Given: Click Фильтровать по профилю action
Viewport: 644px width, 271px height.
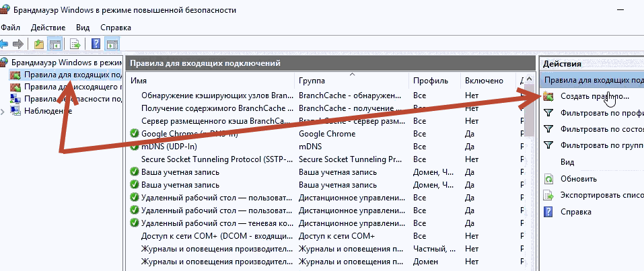Looking at the screenshot, I should pyautogui.click(x=602, y=113).
